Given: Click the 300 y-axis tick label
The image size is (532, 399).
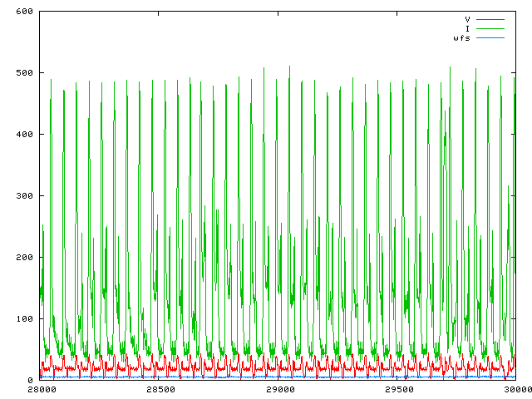Looking at the screenshot, I should point(23,196).
